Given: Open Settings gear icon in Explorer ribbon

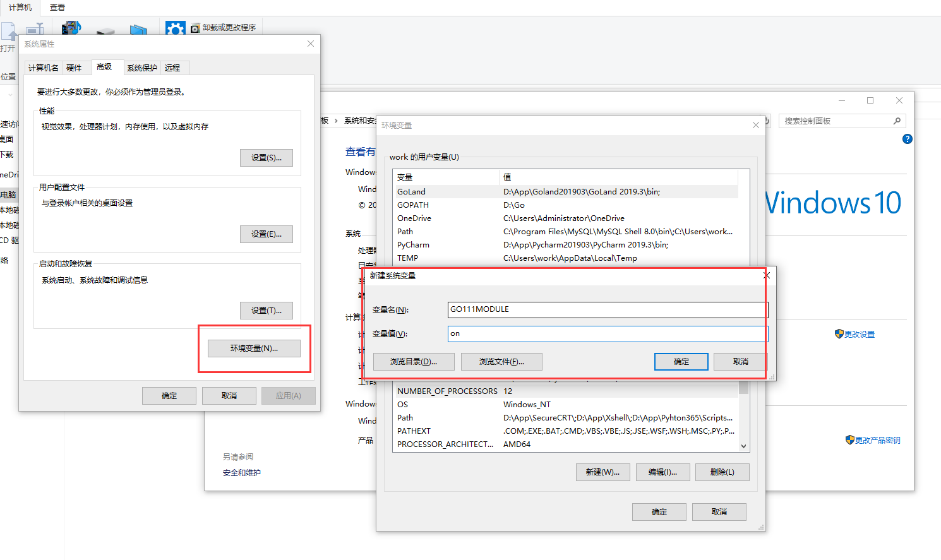Looking at the screenshot, I should click(175, 28).
